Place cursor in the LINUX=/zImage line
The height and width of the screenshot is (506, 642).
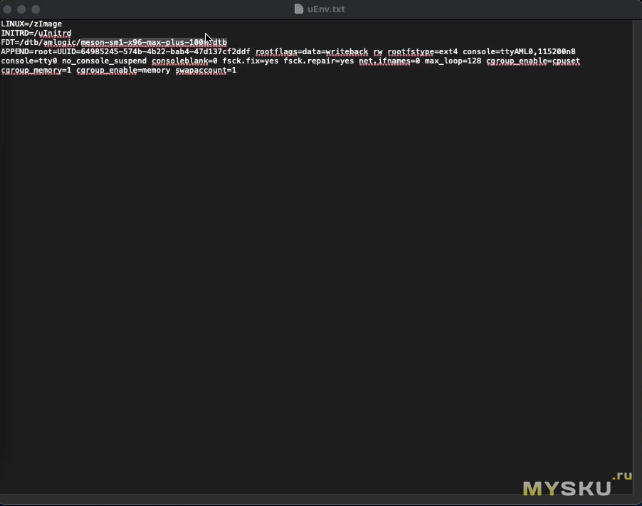(x=30, y=23)
